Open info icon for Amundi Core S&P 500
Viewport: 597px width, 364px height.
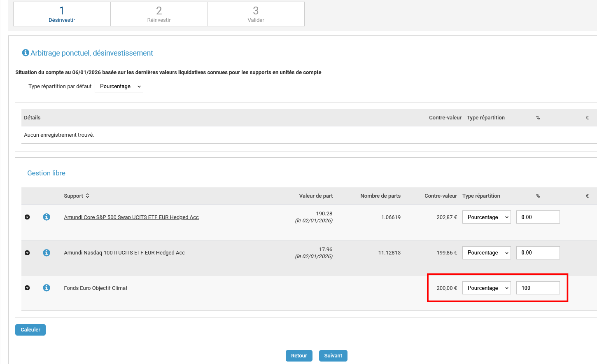point(47,217)
